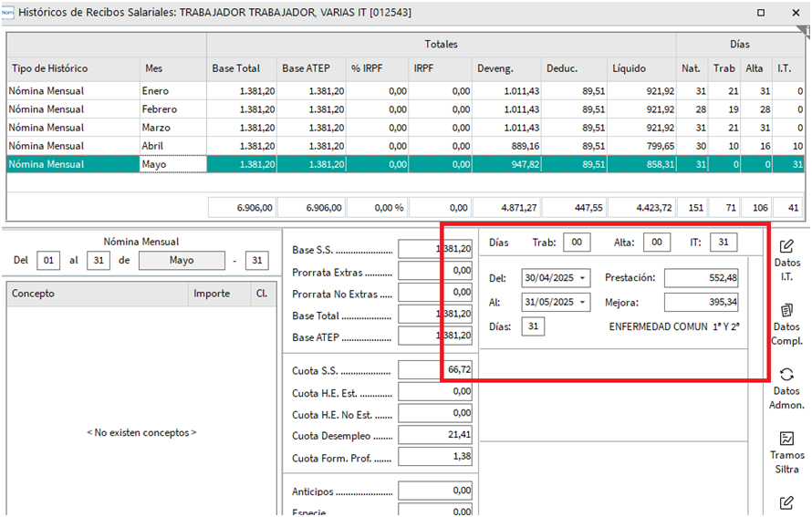812x517 pixels.
Task: Click the edit icon below Tramos Siltra
Action: [x=786, y=501]
